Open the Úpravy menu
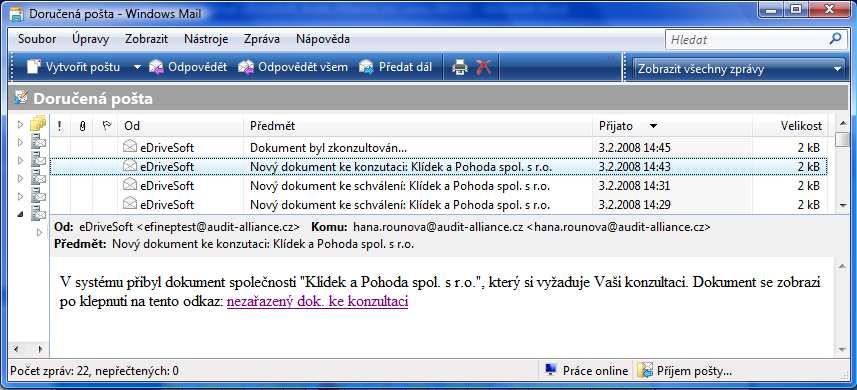Screen dimensions: 857x390 click(x=91, y=39)
